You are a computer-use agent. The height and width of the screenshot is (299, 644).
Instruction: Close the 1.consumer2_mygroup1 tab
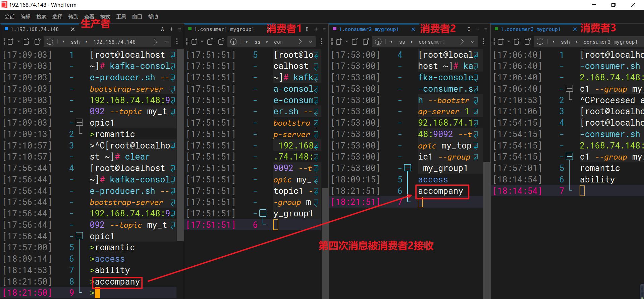click(413, 29)
